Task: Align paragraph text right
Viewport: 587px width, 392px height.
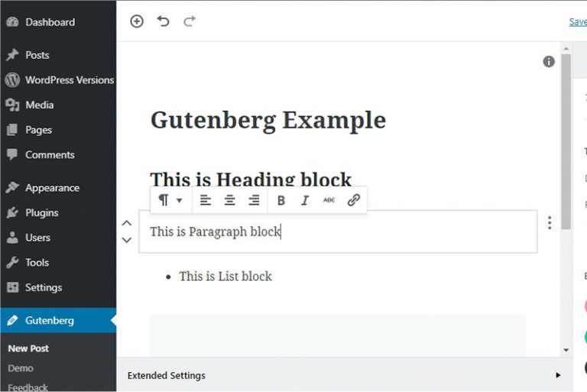Action: click(254, 200)
